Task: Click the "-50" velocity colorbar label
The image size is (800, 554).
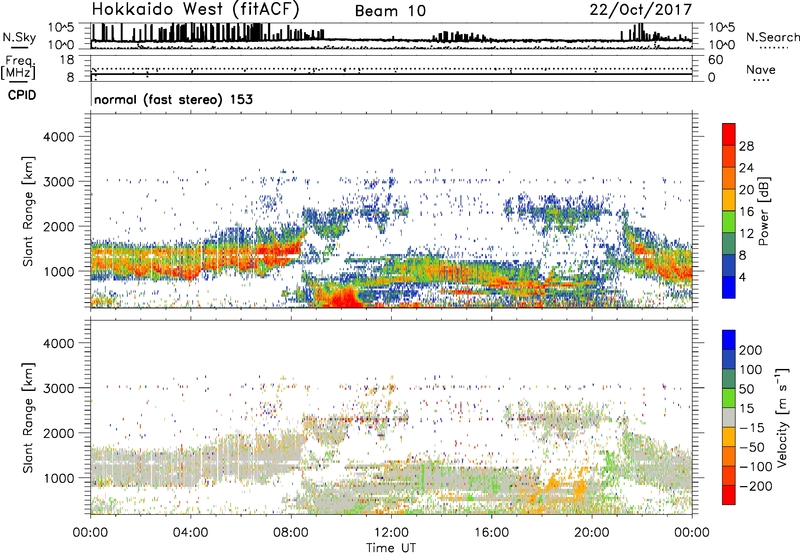Action: [x=752, y=447]
